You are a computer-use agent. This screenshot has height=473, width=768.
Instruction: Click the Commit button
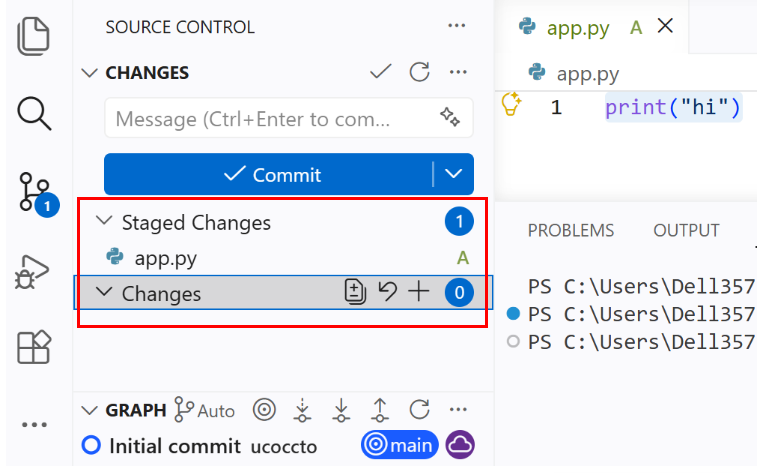269,174
